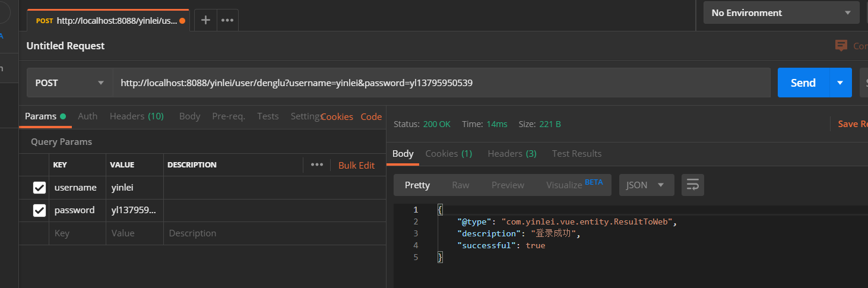Open the comments icon at top right
Viewport: 868px width, 288px height.
tap(841, 46)
